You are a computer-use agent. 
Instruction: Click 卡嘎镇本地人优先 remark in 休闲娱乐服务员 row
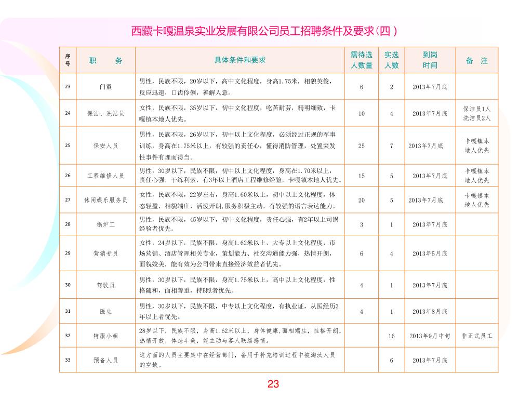tap(477, 200)
